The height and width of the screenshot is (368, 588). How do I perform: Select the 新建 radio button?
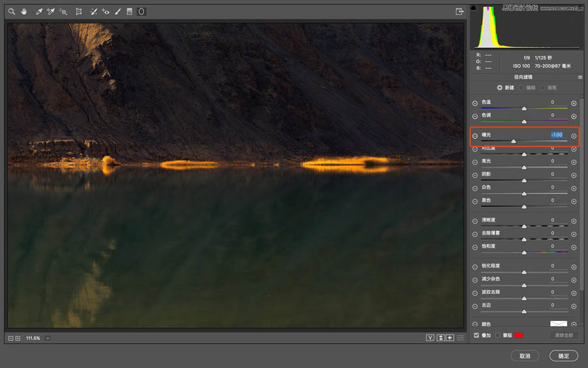pos(500,88)
